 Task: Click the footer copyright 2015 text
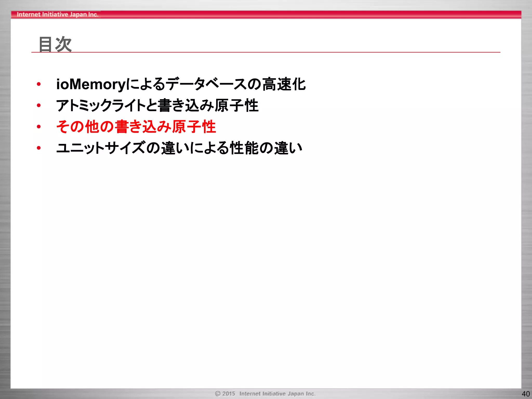(265, 394)
